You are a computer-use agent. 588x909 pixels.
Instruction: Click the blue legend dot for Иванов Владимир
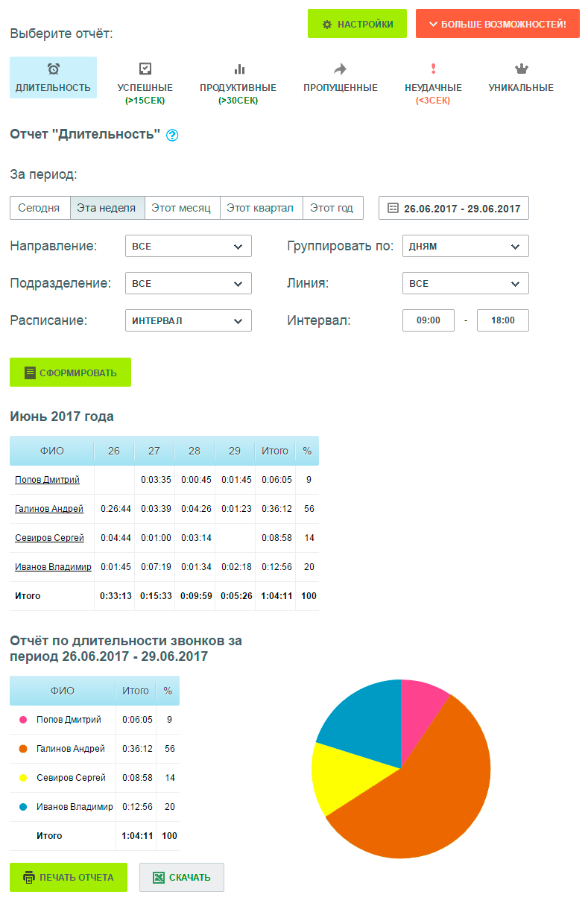click(x=22, y=807)
